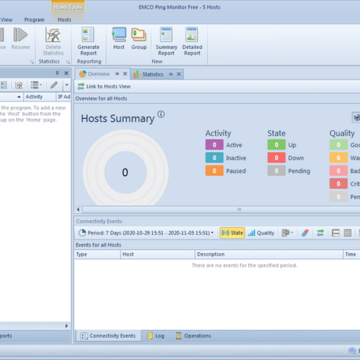Click the 'There are no events' message
Screen dimensions: 360x360
(x=244, y=266)
